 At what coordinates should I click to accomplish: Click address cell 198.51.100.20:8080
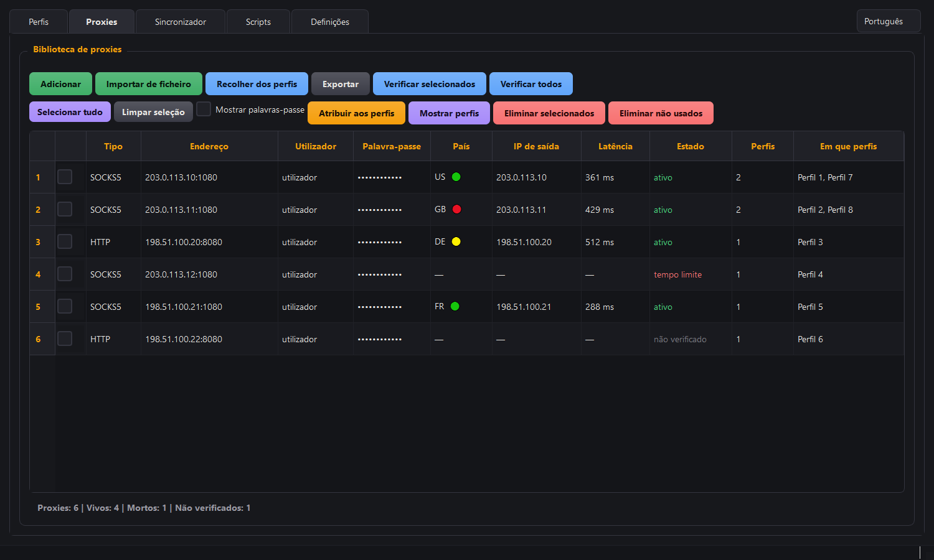[x=209, y=242]
